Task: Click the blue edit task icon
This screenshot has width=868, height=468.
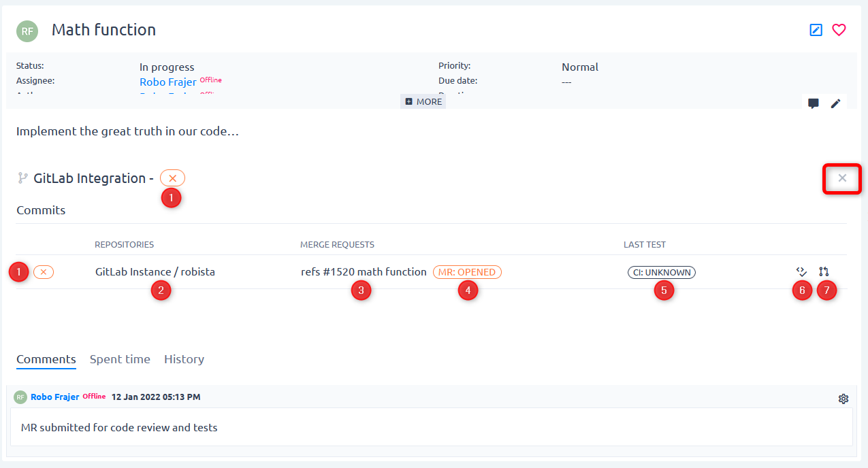Action: tap(816, 30)
